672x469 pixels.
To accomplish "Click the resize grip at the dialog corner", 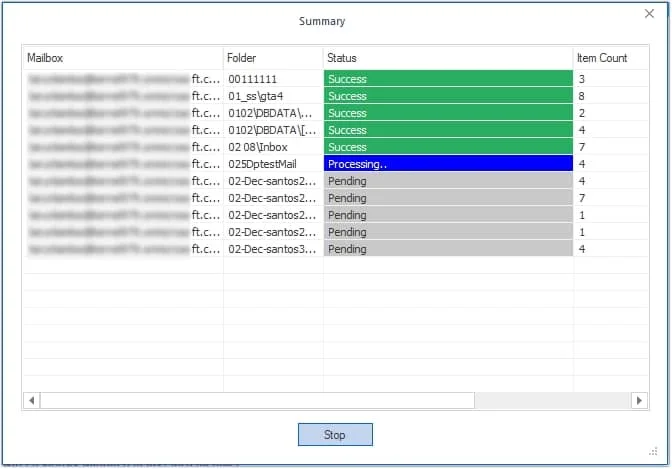I will click(653, 451).
